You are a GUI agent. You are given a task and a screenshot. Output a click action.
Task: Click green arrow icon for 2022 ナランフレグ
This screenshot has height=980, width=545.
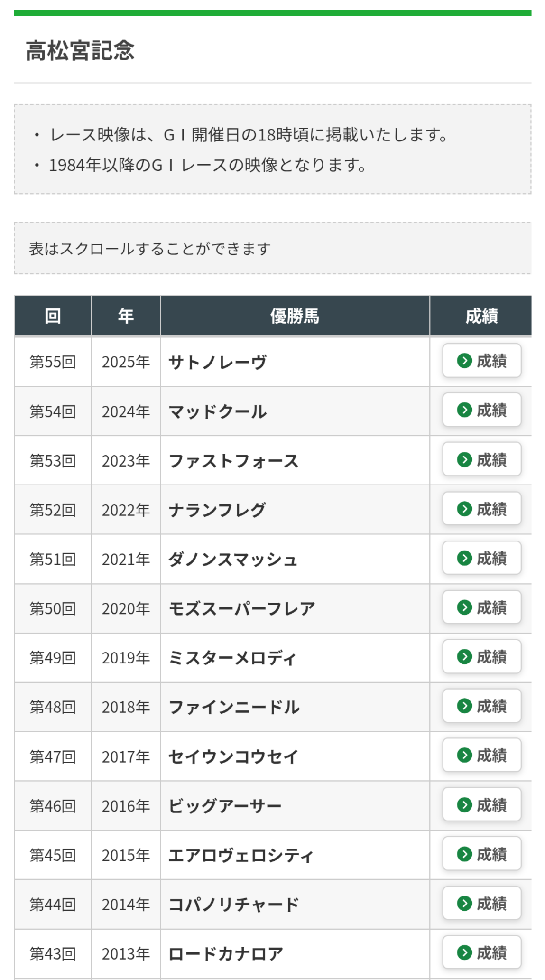tap(464, 509)
